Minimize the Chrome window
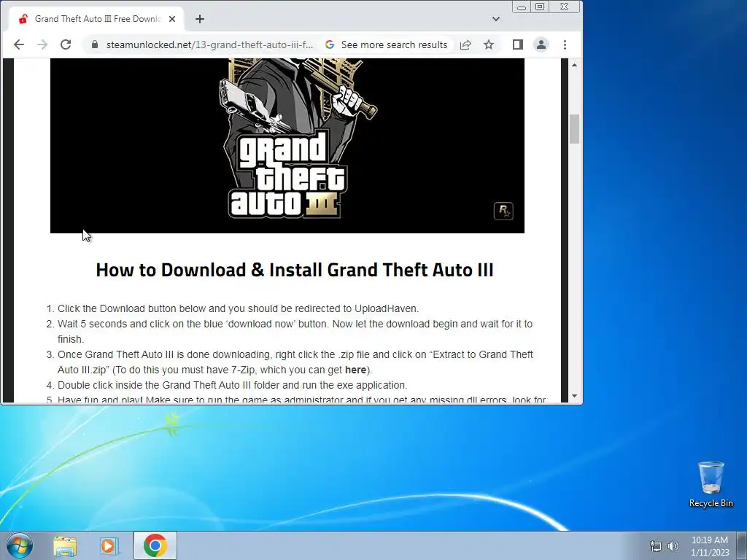747x560 pixels. 522,7
